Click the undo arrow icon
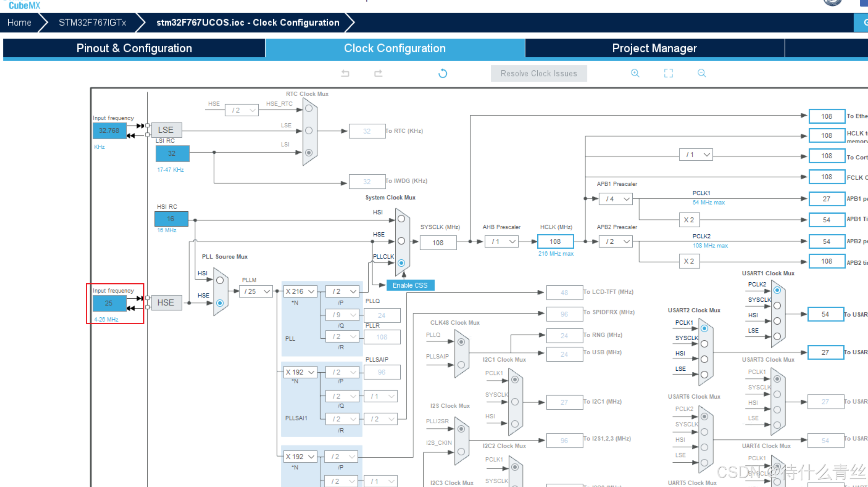Screen dimensions: 868x487 click(x=345, y=73)
